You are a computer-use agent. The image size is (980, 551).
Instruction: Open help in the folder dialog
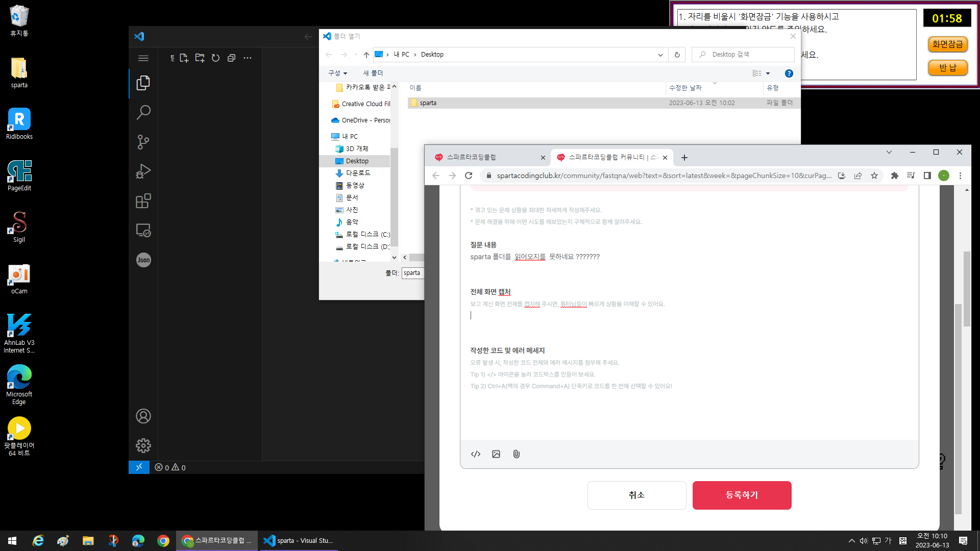pos(789,73)
